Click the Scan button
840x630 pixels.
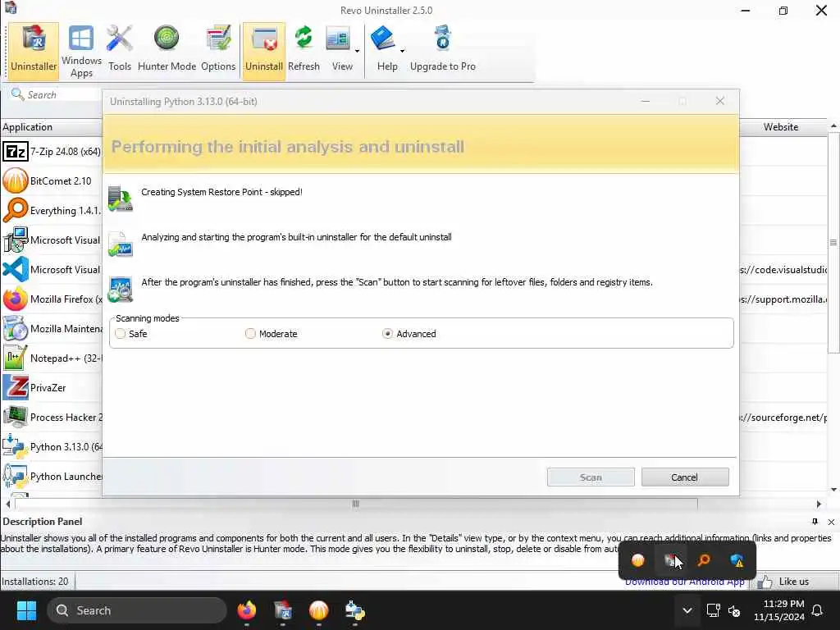click(591, 477)
